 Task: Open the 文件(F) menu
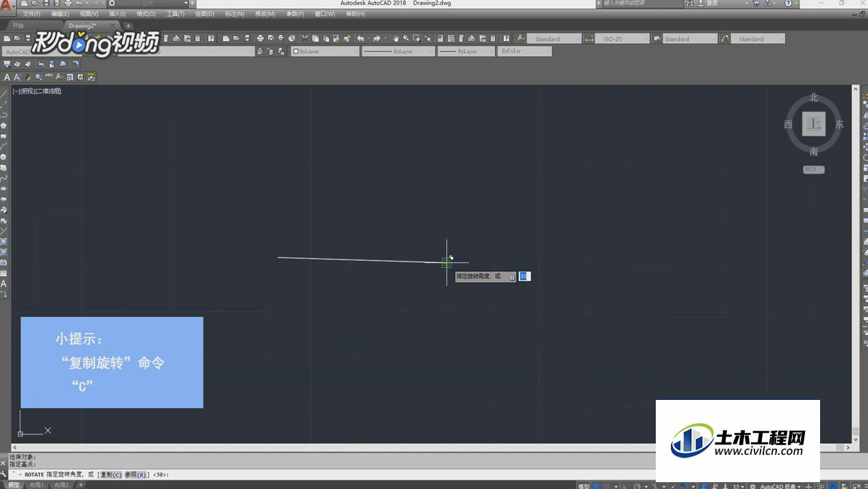pyautogui.click(x=31, y=14)
